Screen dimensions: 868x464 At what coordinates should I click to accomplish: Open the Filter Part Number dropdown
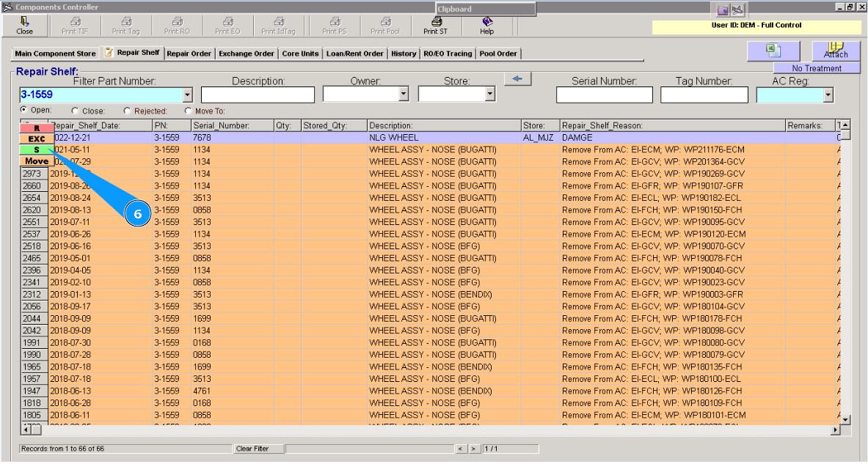click(188, 95)
